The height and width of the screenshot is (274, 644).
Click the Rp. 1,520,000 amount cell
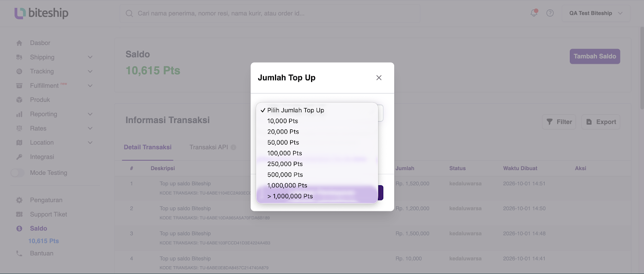point(412,184)
